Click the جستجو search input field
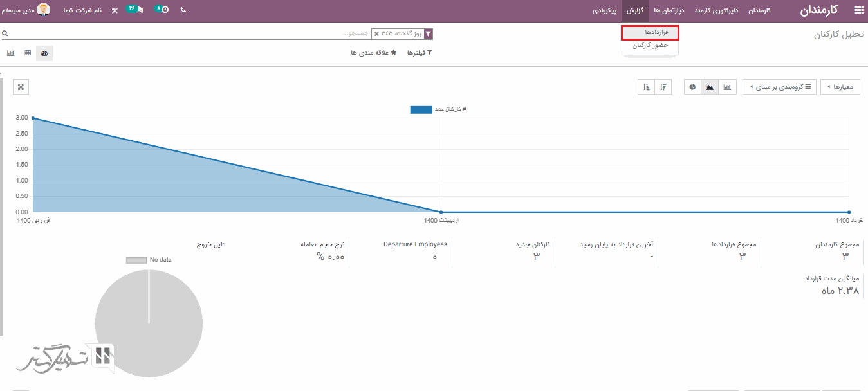Viewport: 868px width, 391px height. click(193, 33)
